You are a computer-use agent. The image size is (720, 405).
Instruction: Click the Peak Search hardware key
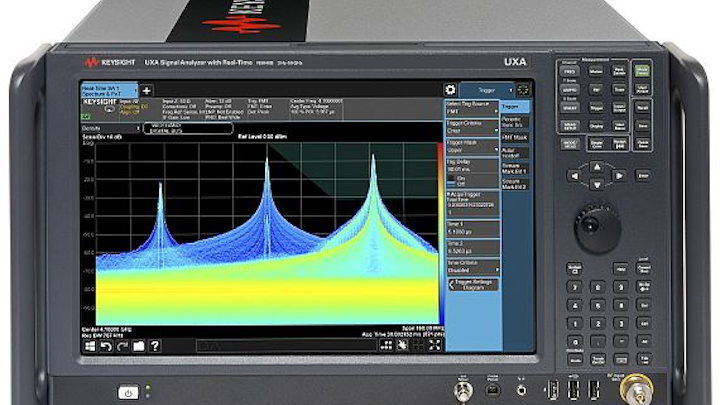click(619, 72)
